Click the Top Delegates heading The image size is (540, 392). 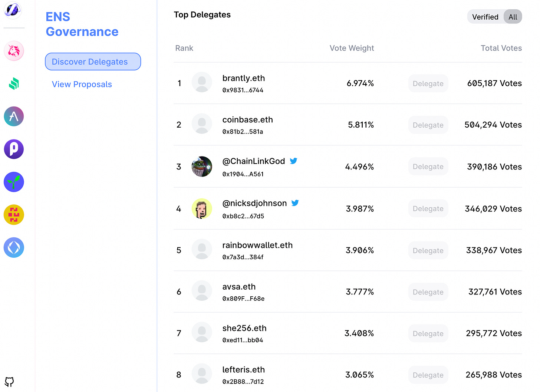pyautogui.click(x=202, y=15)
